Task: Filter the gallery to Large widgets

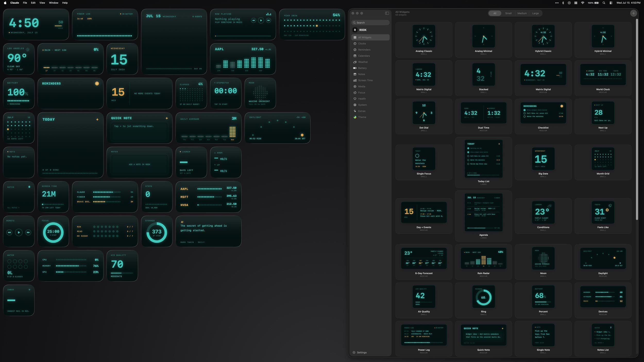Action: click(x=535, y=13)
